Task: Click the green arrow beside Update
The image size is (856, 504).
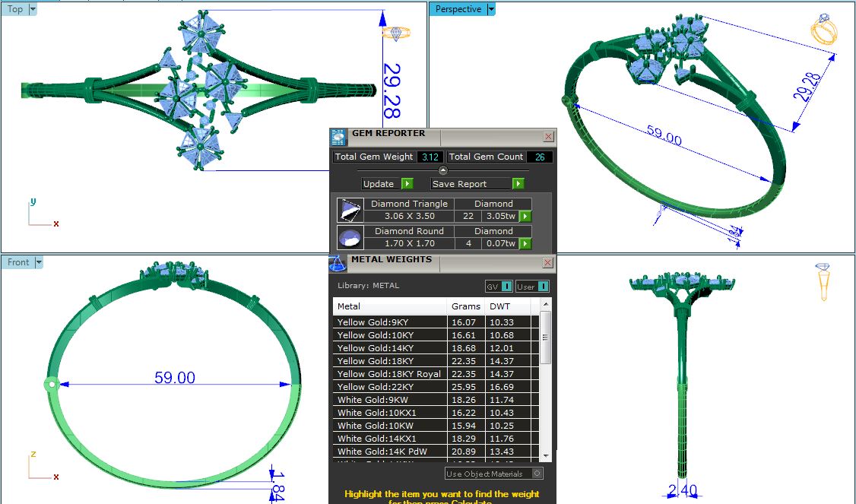Action: pyautogui.click(x=407, y=184)
